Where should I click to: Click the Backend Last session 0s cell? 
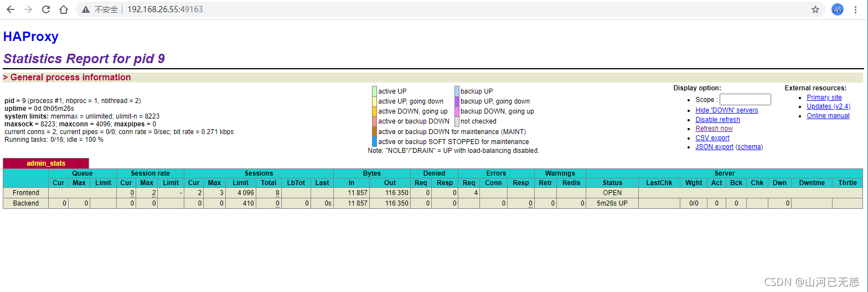(322, 203)
